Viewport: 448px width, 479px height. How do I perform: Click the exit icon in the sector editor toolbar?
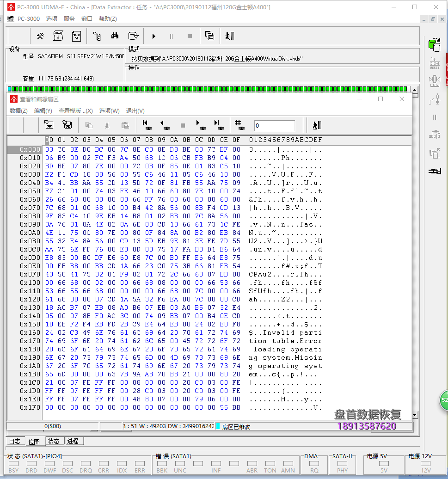click(x=317, y=125)
